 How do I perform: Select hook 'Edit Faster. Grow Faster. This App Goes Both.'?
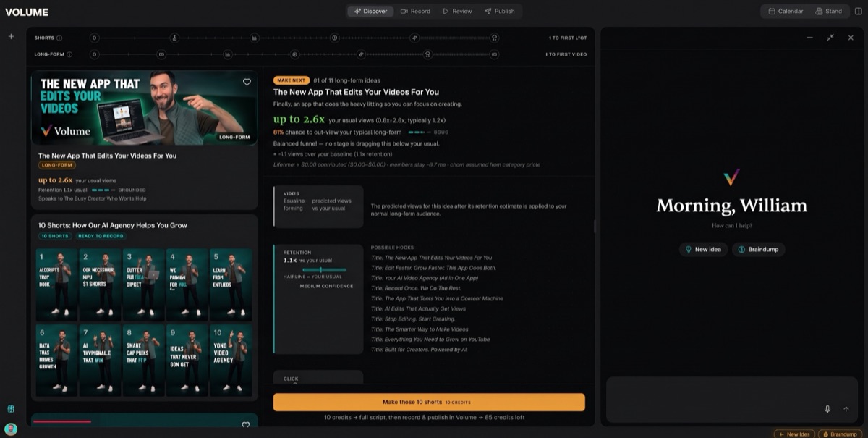434,268
